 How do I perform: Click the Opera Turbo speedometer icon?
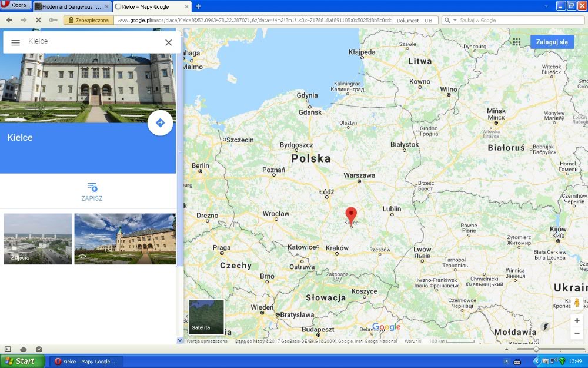(x=39, y=349)
